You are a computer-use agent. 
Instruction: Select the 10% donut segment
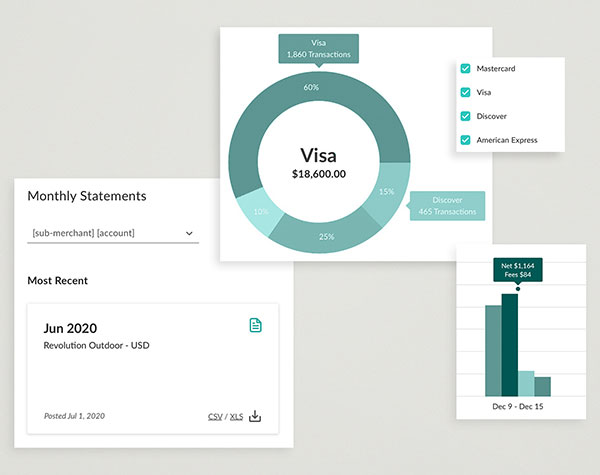click(x=260, y=212)
